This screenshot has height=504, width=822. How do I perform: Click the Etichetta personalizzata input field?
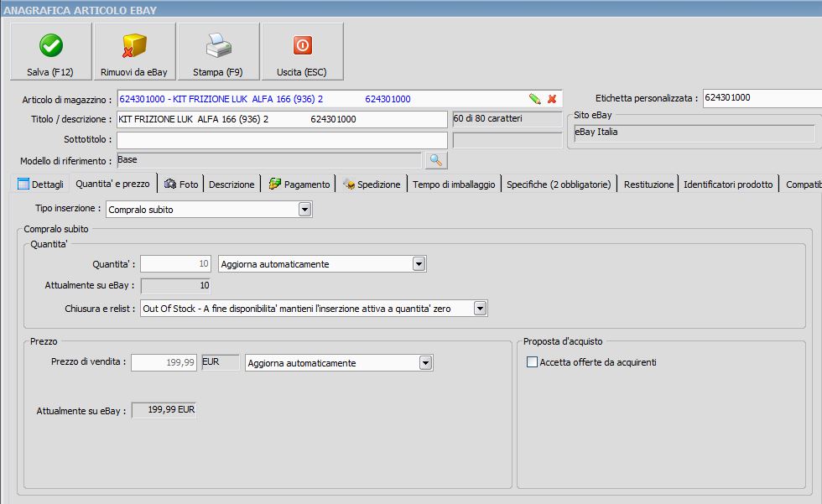click(762, 98)
